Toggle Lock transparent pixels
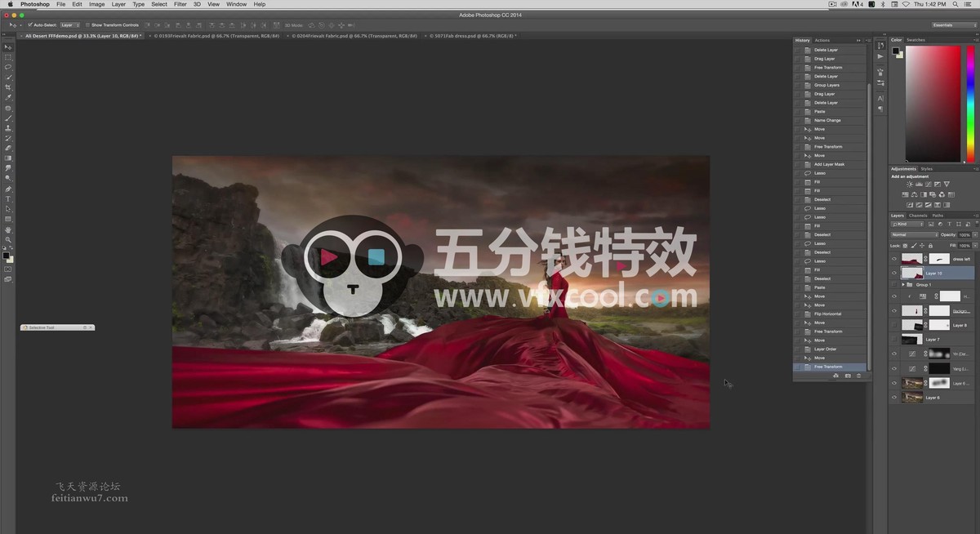Screen dimensions: 980x534 [905, 246]
